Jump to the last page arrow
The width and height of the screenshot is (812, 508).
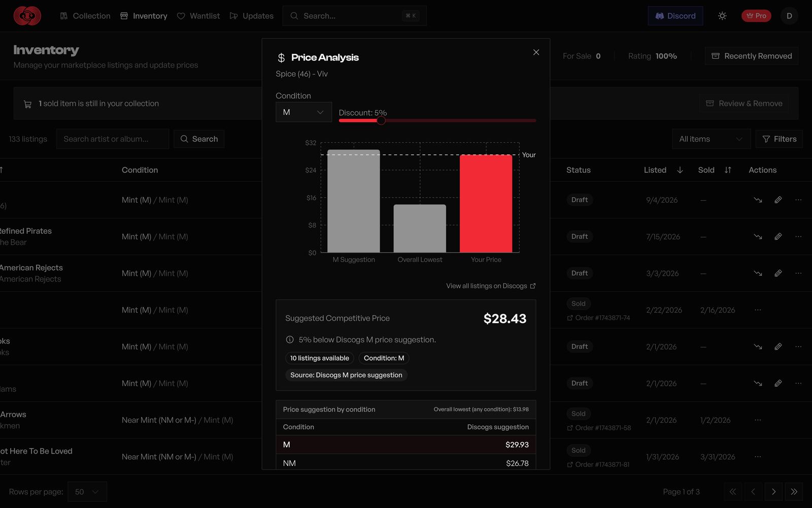click(794, 492)
